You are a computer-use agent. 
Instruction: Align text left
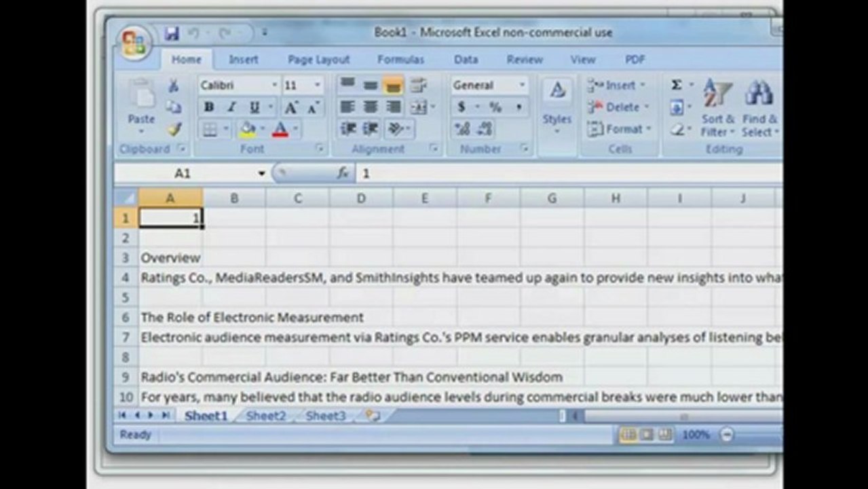coord(347,107)
